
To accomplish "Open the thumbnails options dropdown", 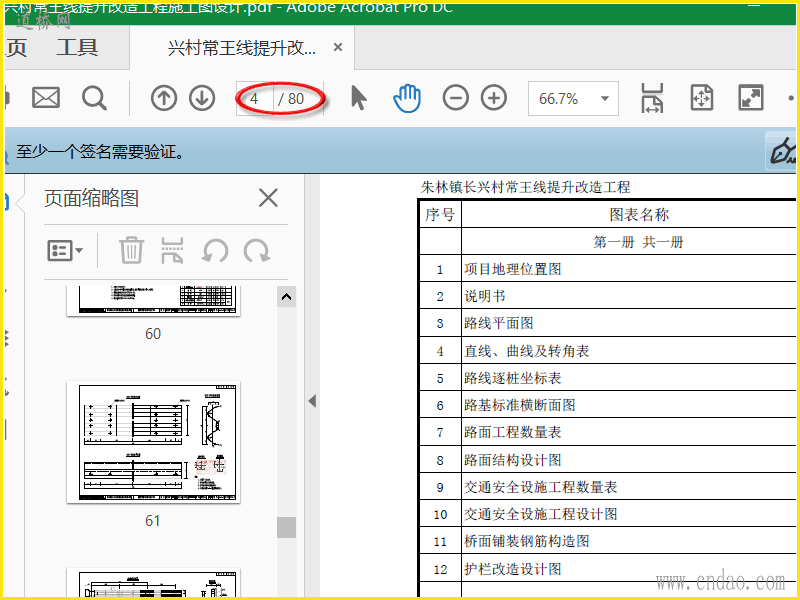I will click(65, 251).
